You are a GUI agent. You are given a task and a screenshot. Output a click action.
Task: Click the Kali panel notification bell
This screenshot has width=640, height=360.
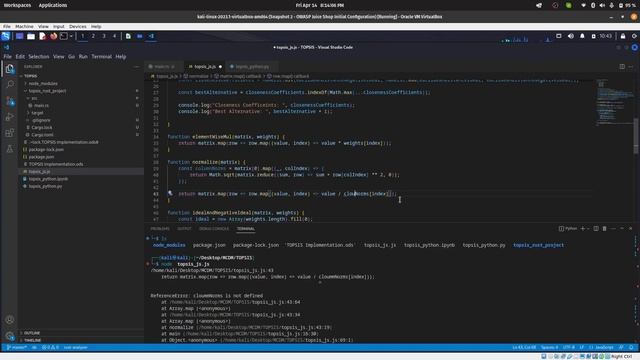click(x=582, y=36)
